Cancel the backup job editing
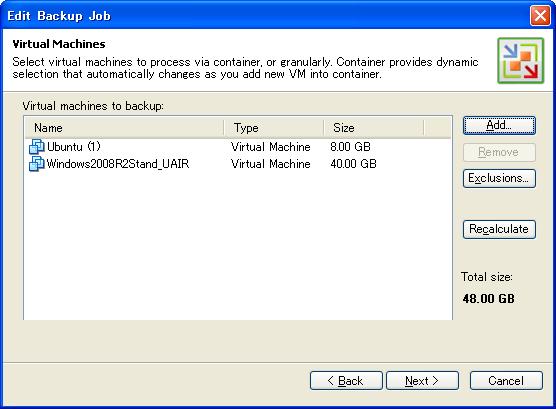556x409 pixels. [x=506, y=381]
